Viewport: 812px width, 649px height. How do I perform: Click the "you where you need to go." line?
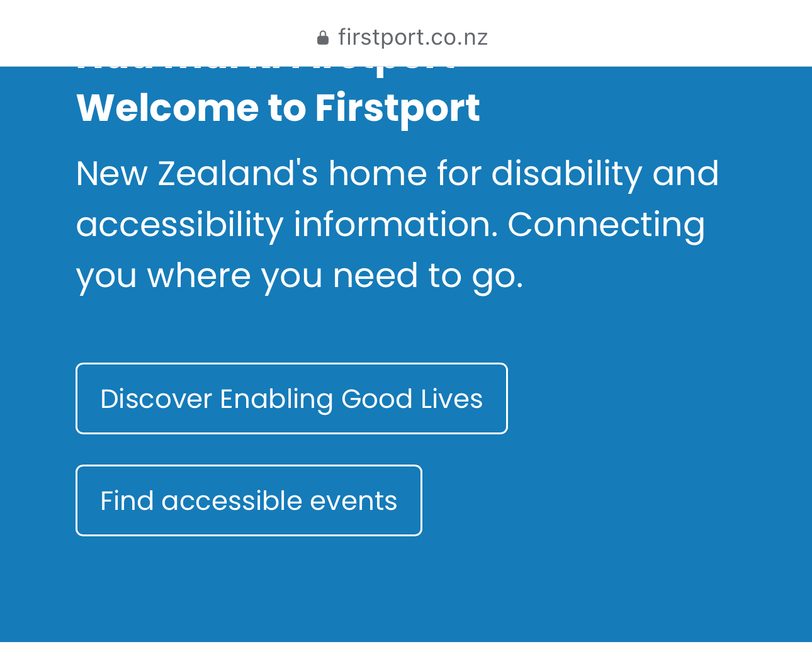tap(299, 276)
